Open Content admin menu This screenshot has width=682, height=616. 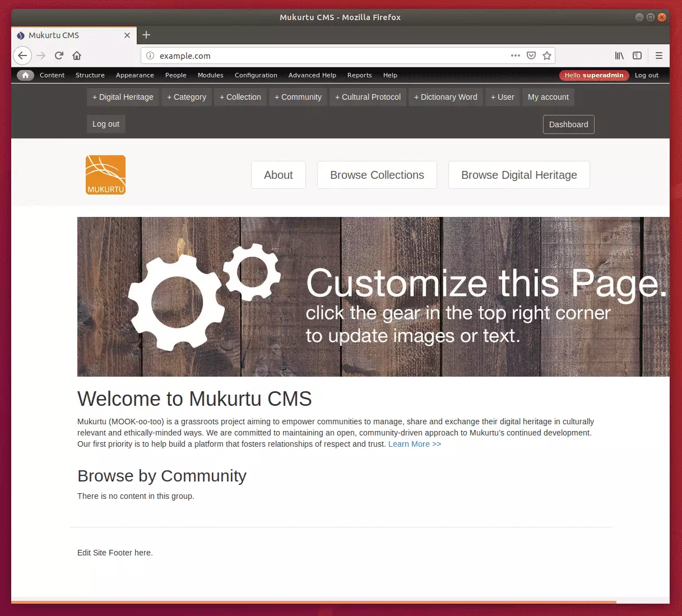tap(52, 75)
